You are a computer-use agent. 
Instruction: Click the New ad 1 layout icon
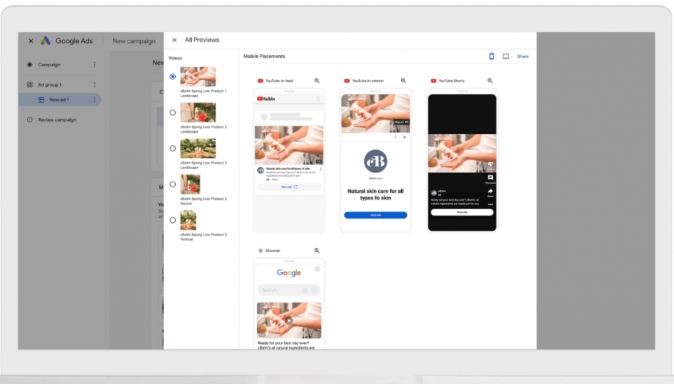[x=41, y=100]
